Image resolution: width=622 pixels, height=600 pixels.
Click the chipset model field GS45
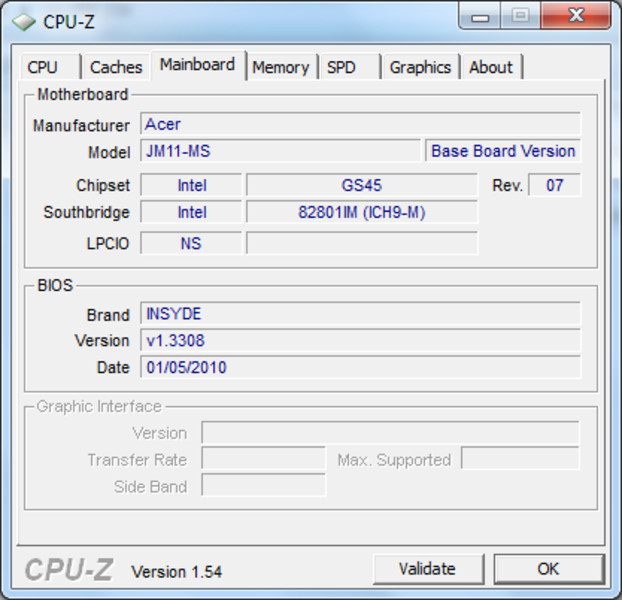(362, 185)
